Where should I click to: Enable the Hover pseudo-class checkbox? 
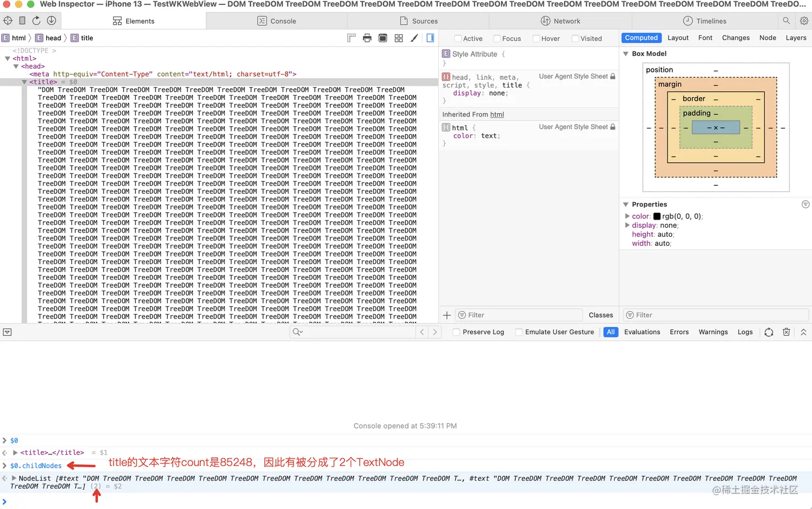pyautogui.click(x=536, y=39)
